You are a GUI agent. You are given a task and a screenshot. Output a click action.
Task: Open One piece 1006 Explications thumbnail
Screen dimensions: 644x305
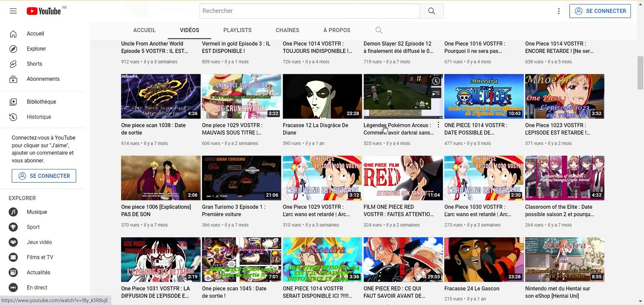(x=161, y=178)
